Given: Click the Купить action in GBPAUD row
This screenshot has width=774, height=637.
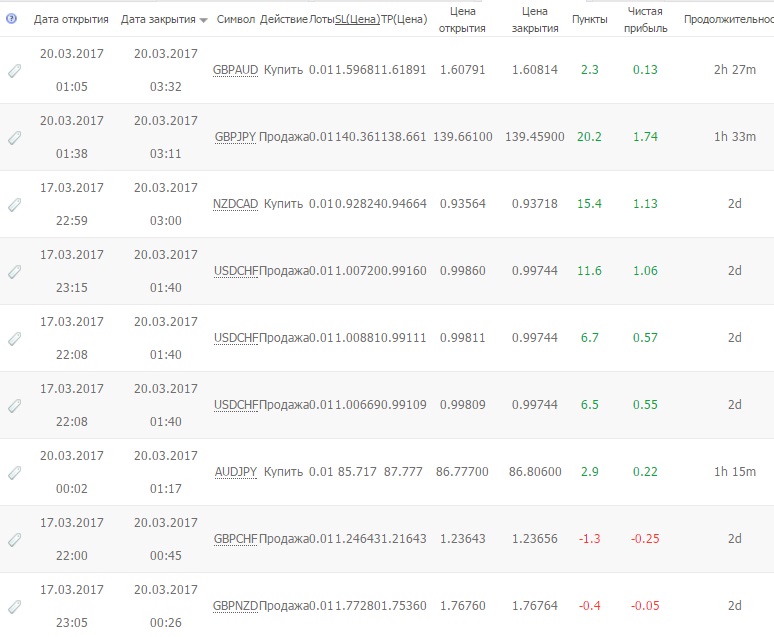Looking at the screenshot, I should pos(283,70).
